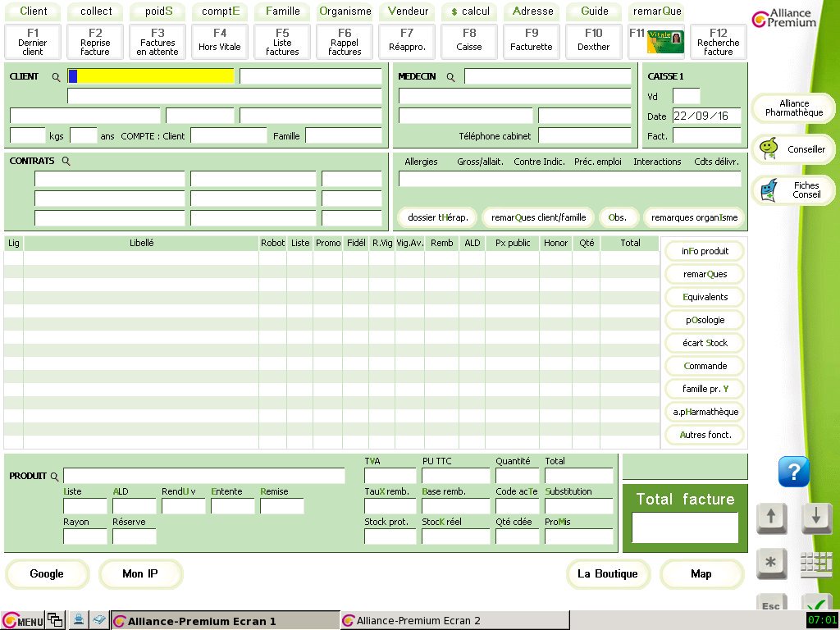Click the CONTRATS search magnifier icon
The height and width of the screenshot is (630, 840).
tap(66, 161)
